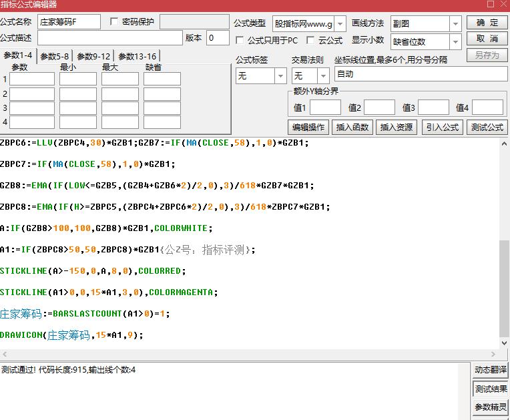Click the 公式描述 input field
The width and height of the screenshot is (510, 420).
tap(110, 38)
